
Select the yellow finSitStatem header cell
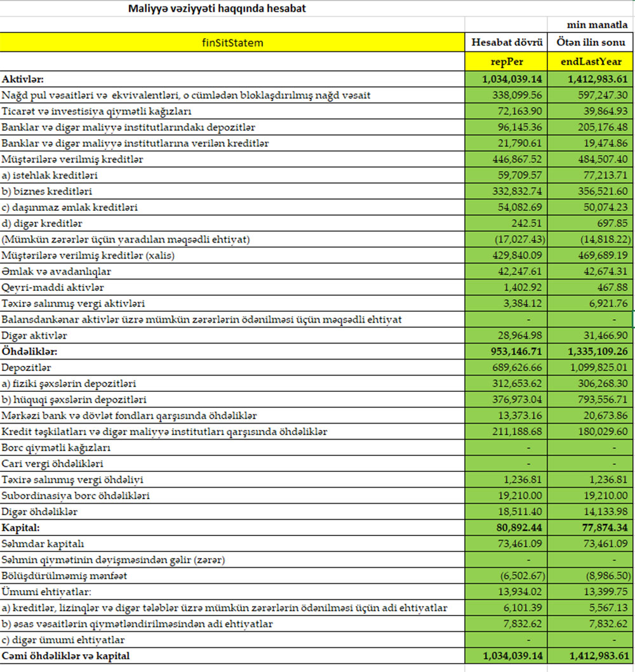(232, 43)
